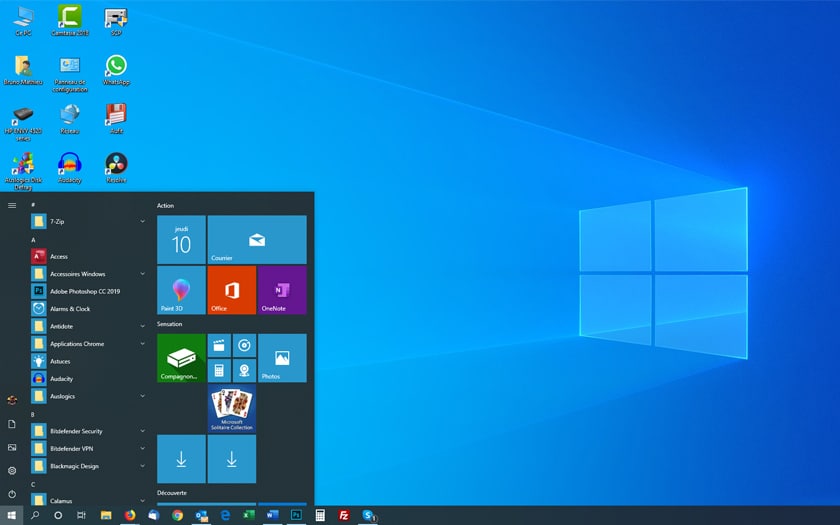Open the Courrier mail tile
Viewport: 840px width, 525px height.
tap(257, 240)
